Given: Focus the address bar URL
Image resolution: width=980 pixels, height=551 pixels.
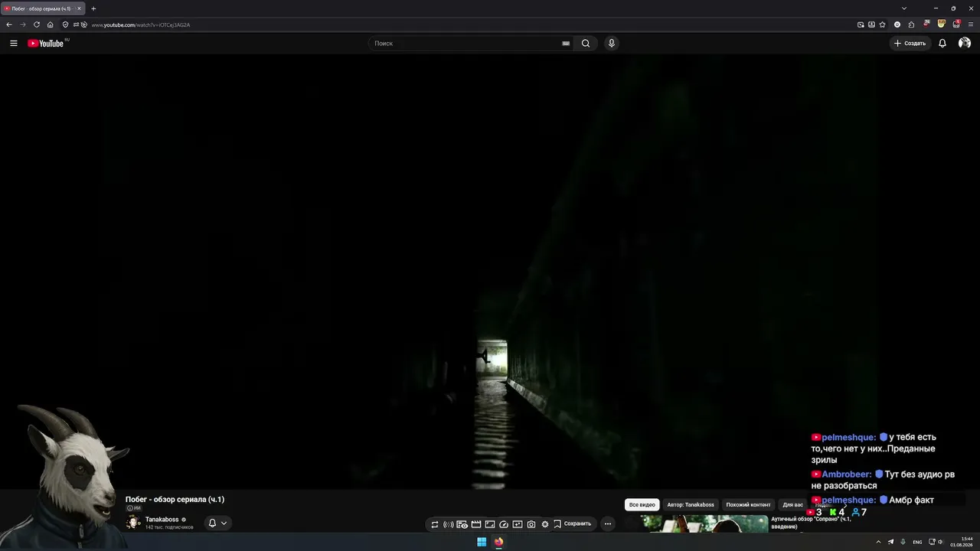Looking at the screenshot, I should 141,25.
